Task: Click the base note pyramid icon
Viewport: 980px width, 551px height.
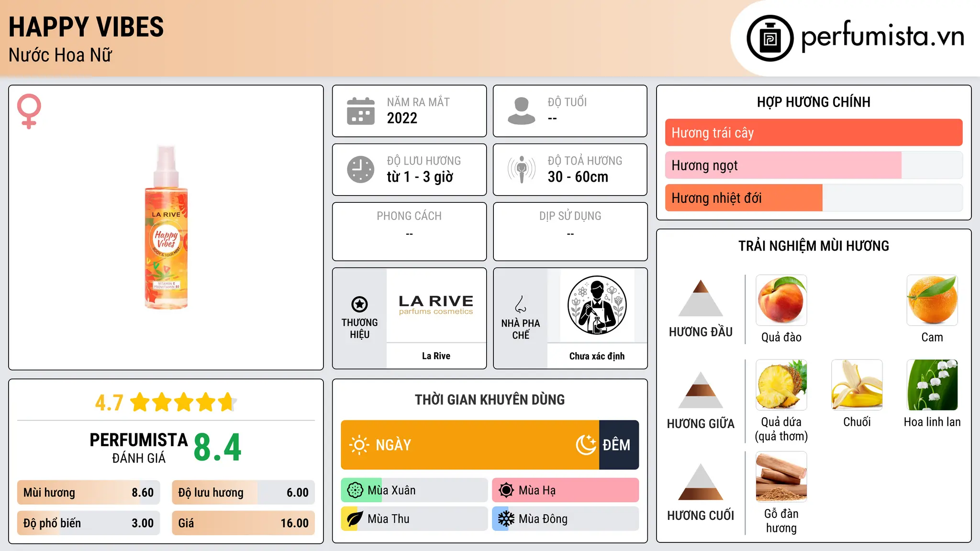Action: [701, 482]
